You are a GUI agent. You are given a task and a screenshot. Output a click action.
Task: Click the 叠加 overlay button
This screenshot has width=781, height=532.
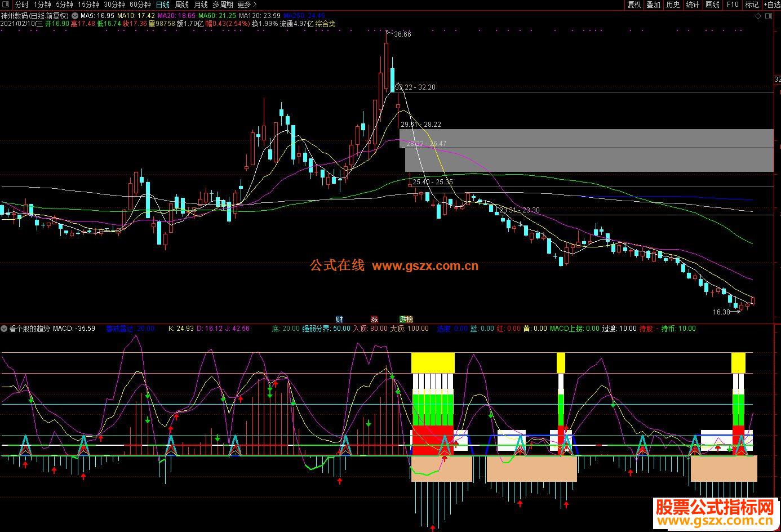point(653,5)
